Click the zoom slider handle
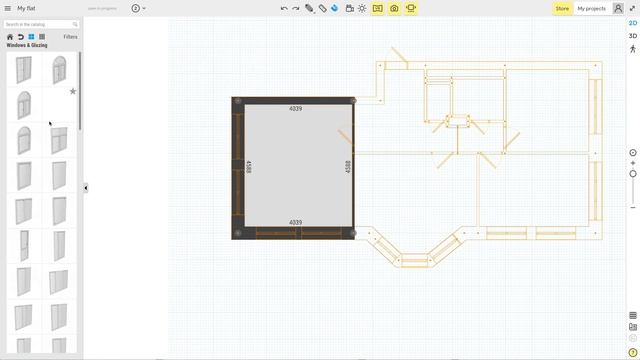Viewport: 640px width, 360px height. click(633, 174)
